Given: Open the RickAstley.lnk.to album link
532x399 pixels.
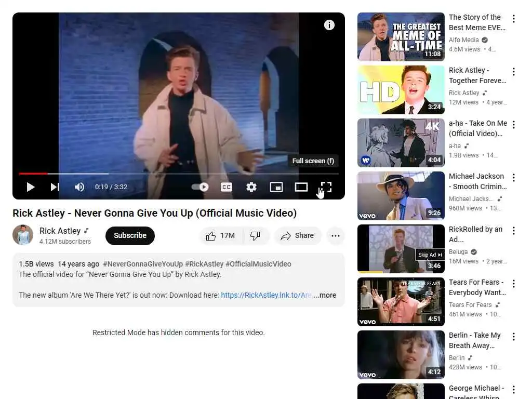Looking at the screenshot, I should tap(267, 295).
